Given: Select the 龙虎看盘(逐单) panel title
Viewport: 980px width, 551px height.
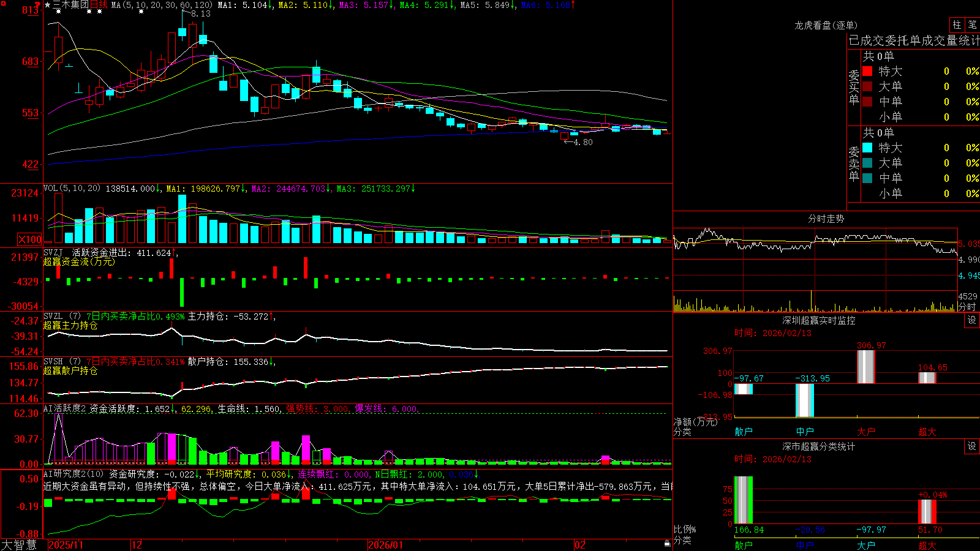Looking at the screenshot, I should tap(826, 25).
